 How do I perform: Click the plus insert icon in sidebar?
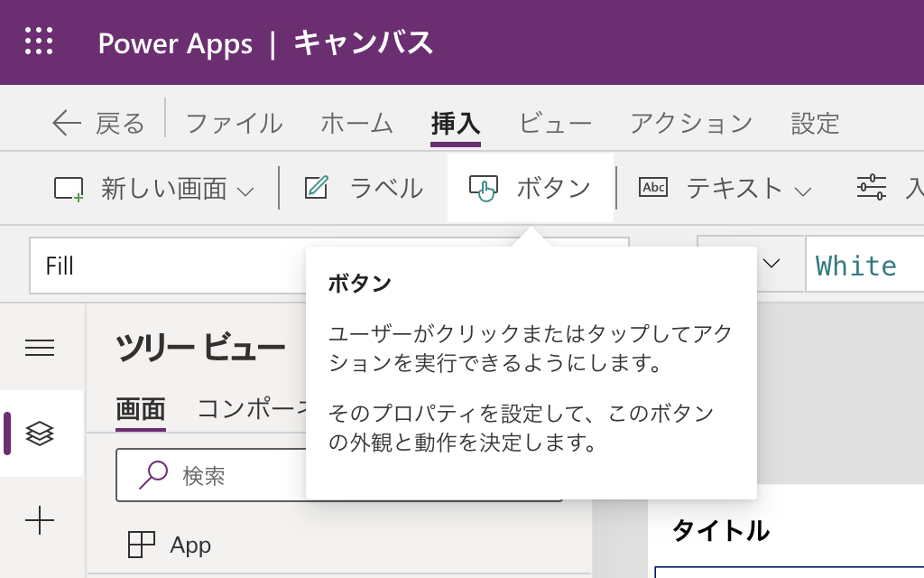40,520
